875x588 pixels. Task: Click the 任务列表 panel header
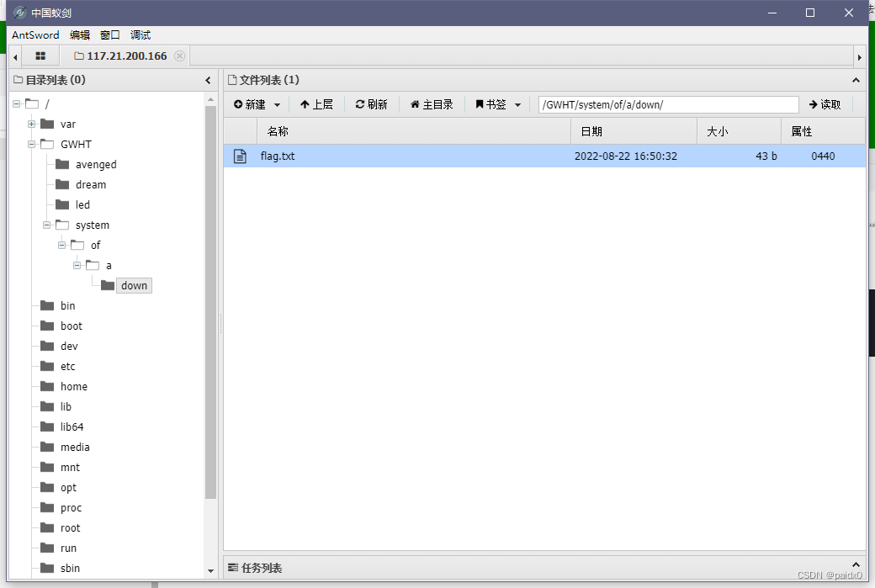(x=544, y=567)
